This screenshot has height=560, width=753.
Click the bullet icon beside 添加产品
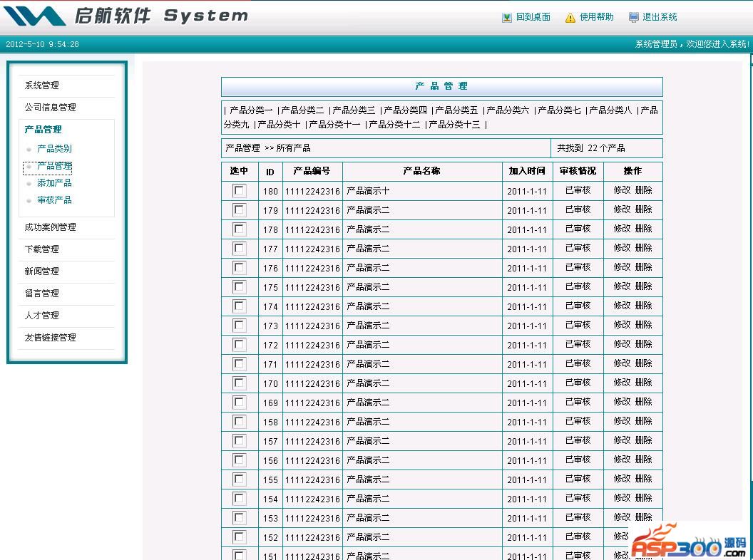29,184
